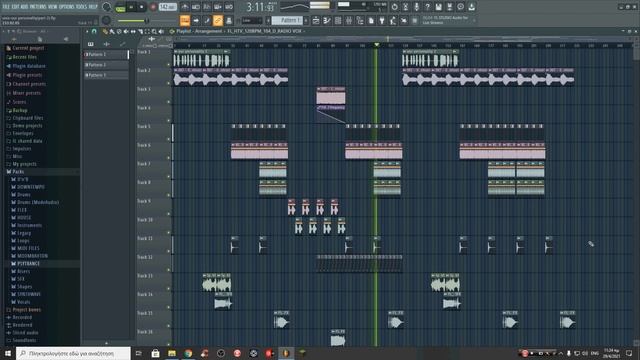Toggle the metronome button
Image resolution: width=640 pixels, height=360 pixels.
coord(185,7)
